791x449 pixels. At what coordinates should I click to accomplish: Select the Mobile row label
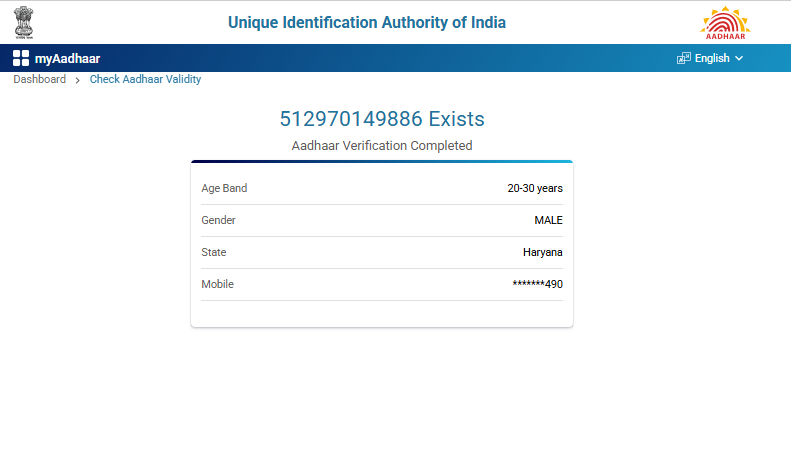pos(217,284)
